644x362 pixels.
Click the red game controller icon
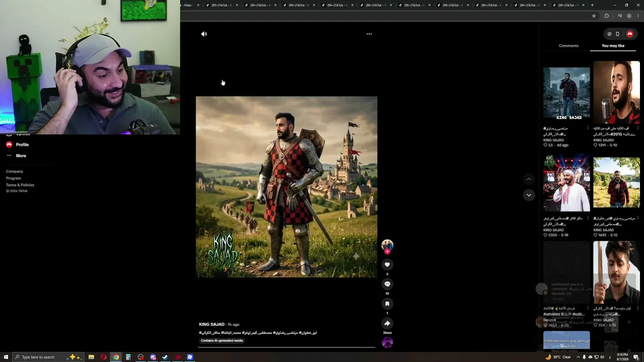click(x=629, y=34)
